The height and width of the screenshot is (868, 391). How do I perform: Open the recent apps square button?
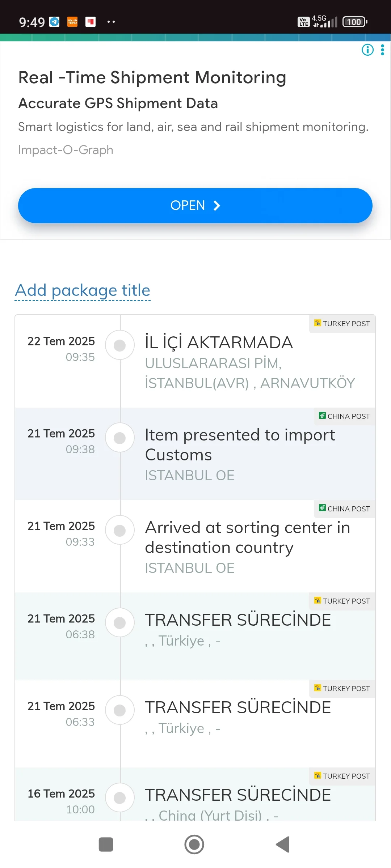click(106, 844)
